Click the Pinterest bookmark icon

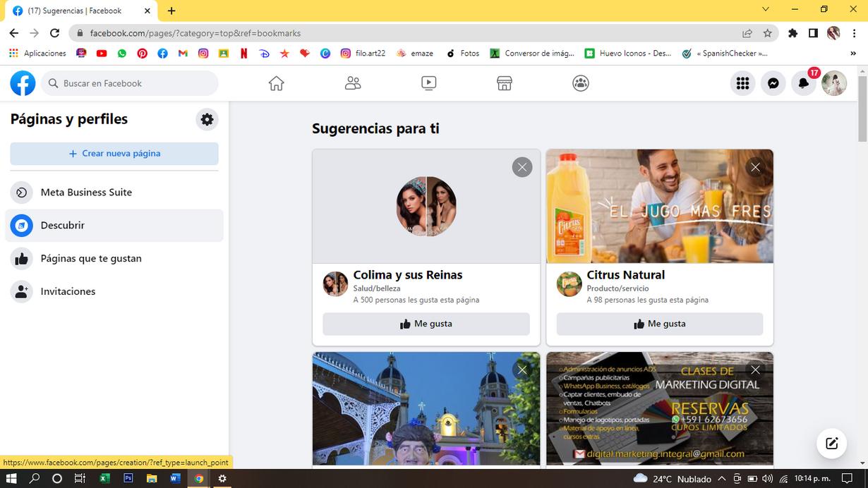(143, 53)
